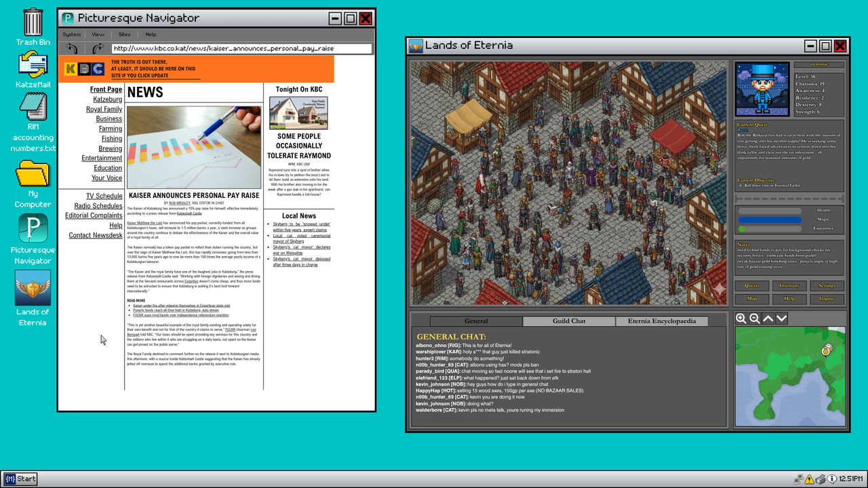The image size is (868, 488).
Task: Open the Editorial Complaints link
Action: (x=94, y=216)
